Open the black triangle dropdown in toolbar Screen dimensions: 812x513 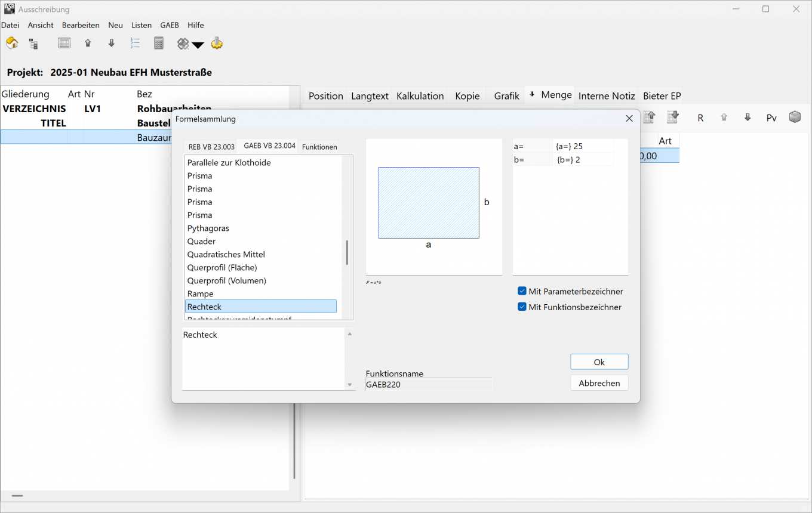(x=198, y=45)
